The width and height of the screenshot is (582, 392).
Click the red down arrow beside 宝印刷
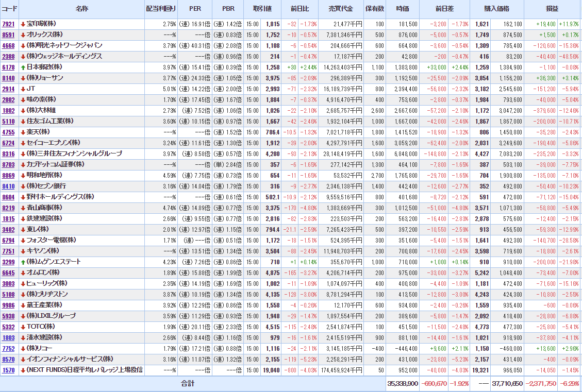pyautogui.click(x=23, y=24)
